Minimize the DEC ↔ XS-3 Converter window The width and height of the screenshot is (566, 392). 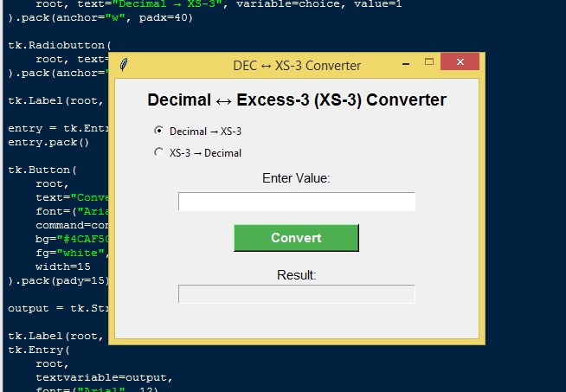tap(405, 64)
